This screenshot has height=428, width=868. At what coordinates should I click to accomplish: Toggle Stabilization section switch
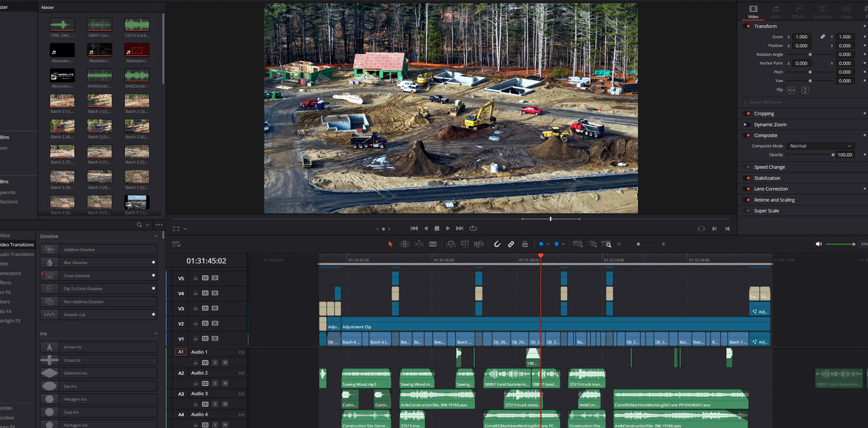click(747, 178)
